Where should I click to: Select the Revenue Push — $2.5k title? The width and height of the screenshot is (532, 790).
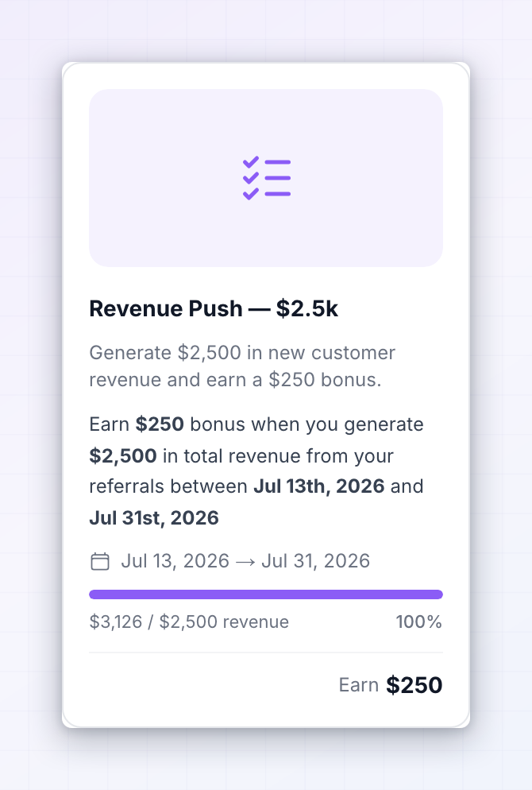pyautogui.click(x=214, y=309)
